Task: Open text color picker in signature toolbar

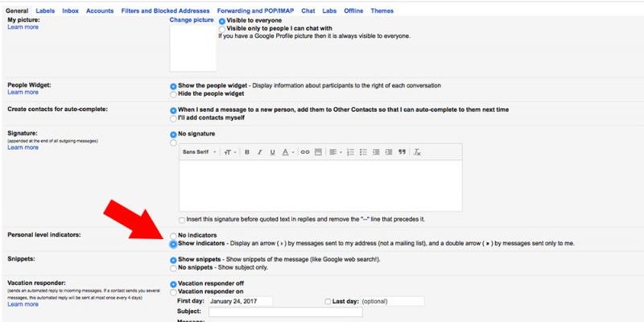Action: click(288, 152)
